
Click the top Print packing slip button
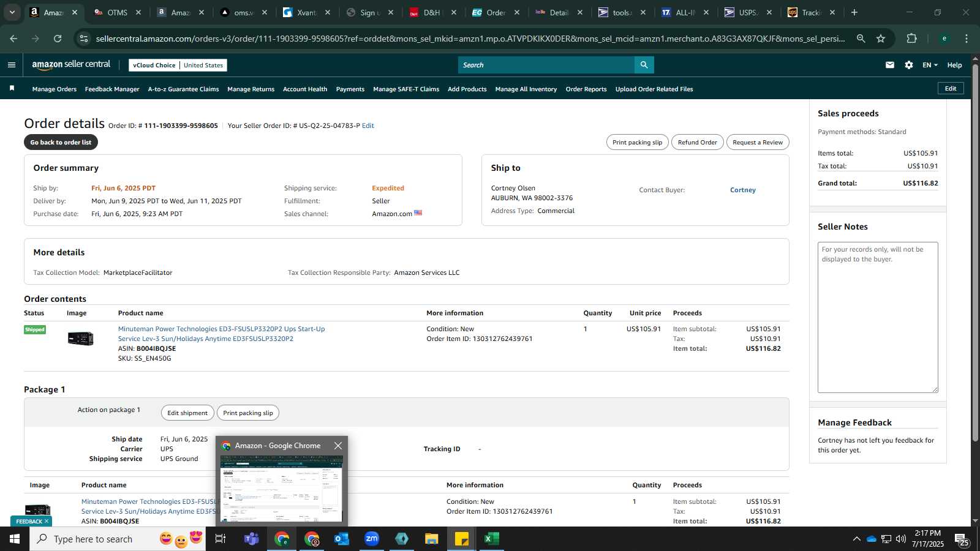(x=637, y=142)
